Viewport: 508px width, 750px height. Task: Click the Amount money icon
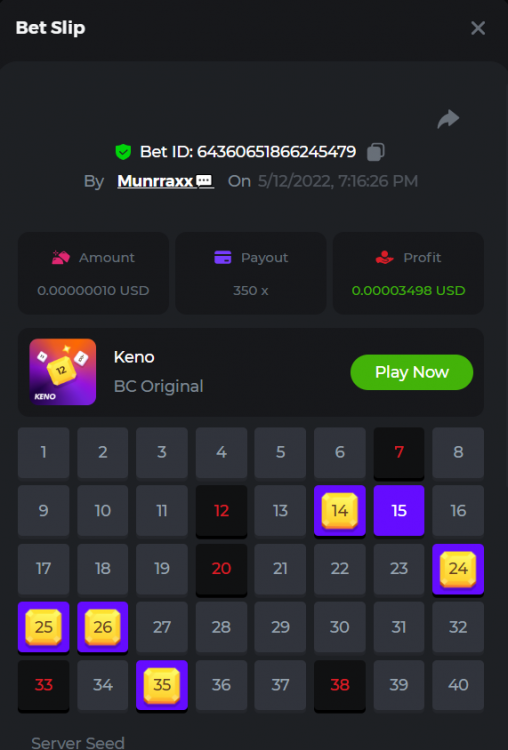[x=61, y=257]
